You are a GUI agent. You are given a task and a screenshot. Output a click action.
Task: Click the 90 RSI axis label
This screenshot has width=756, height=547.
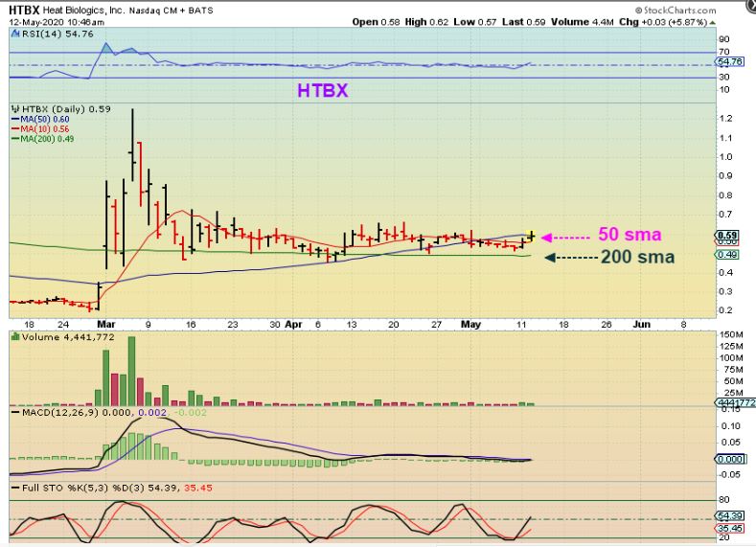coord(724,39)
